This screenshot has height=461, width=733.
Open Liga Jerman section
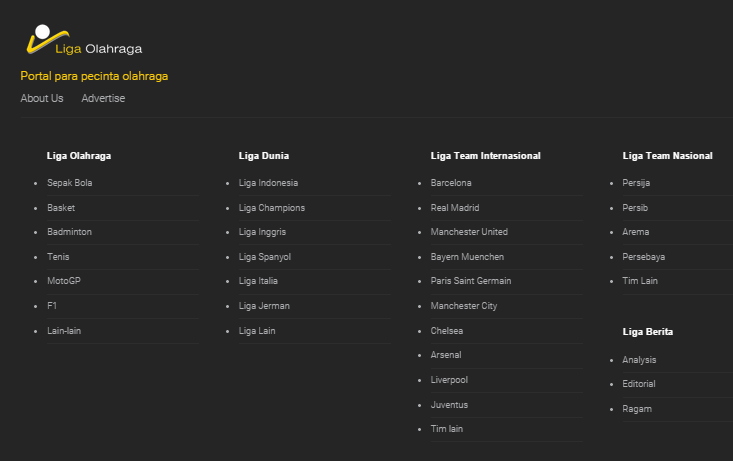click(264, 306)
